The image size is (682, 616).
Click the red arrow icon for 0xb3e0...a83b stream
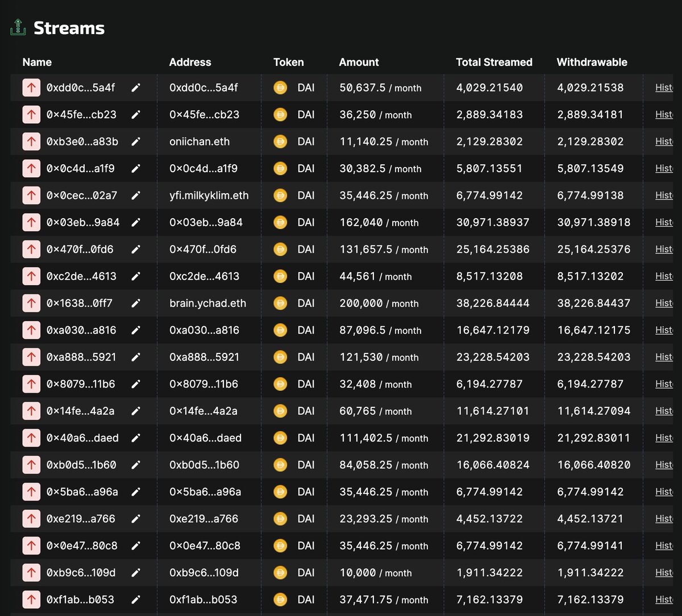click(31, 141)
